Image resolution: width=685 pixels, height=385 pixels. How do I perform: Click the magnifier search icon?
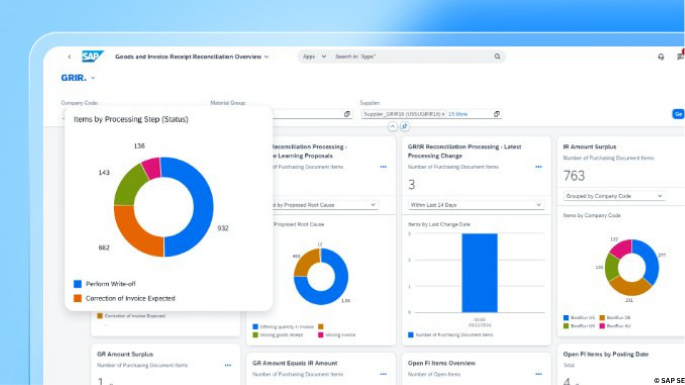[497, 56]
